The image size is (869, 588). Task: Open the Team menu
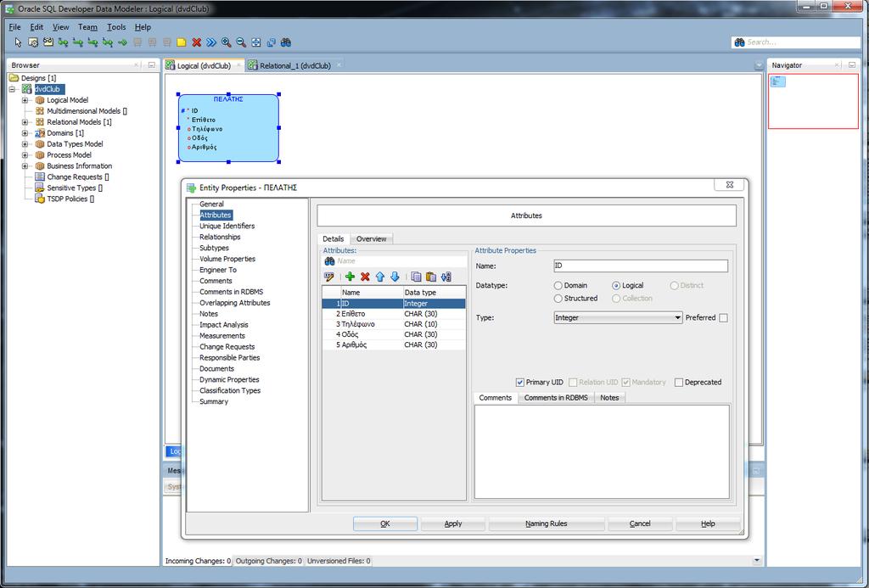87,26
